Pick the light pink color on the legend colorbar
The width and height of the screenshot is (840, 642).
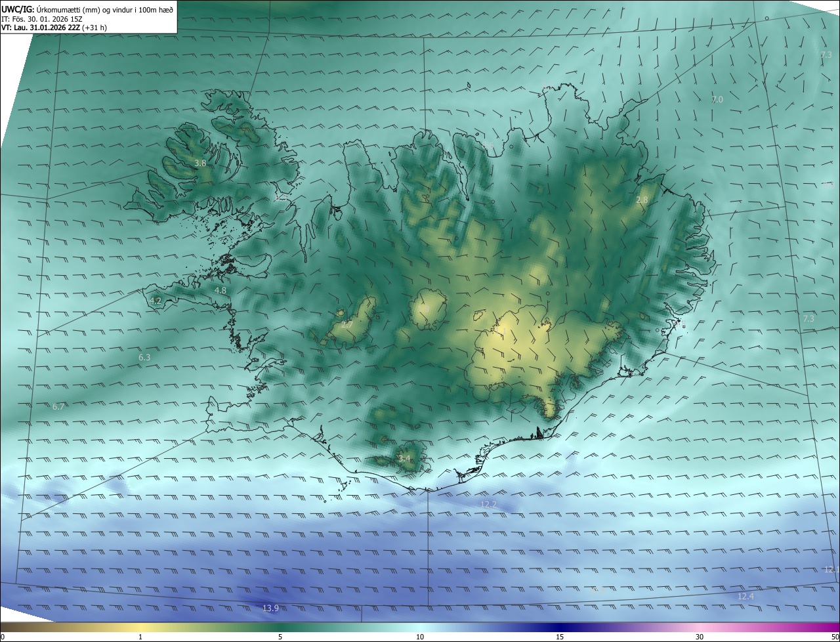tap(700, 628)
